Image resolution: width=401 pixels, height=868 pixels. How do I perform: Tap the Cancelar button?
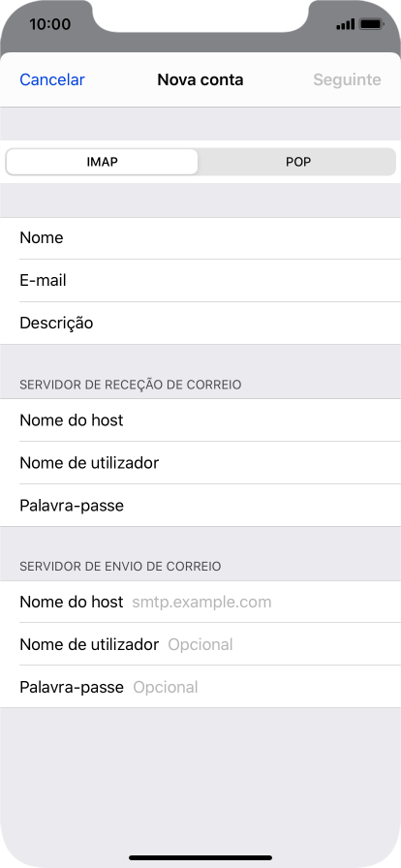tap(52, 79)
